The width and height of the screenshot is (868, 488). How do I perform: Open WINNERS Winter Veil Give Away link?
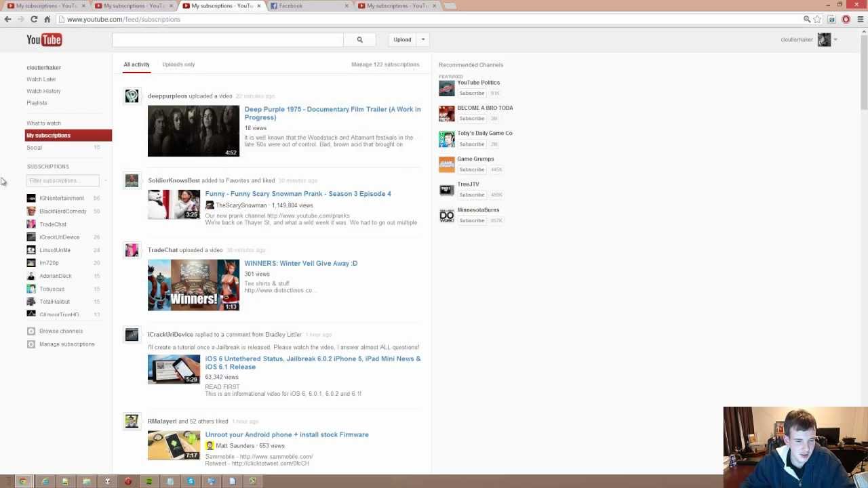300,264
